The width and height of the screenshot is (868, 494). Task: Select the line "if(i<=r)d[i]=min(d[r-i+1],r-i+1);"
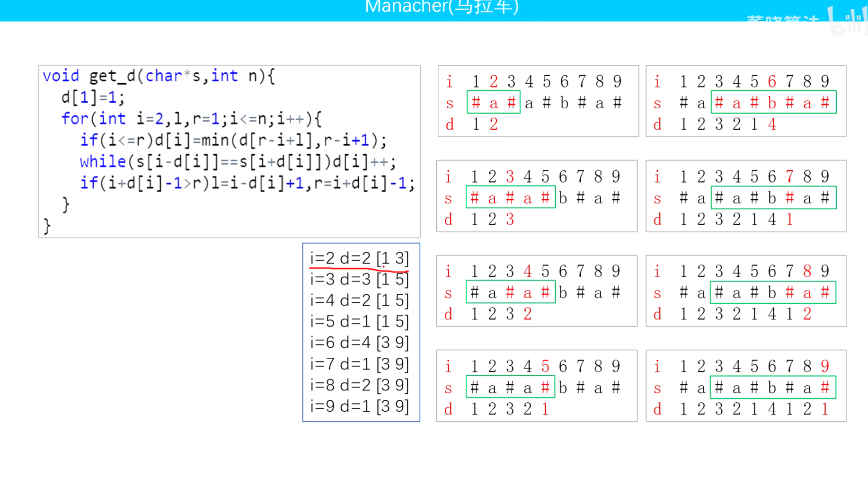[233, 140]
